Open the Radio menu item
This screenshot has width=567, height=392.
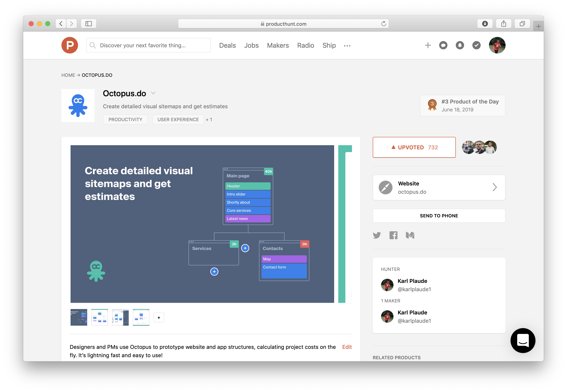305,45
